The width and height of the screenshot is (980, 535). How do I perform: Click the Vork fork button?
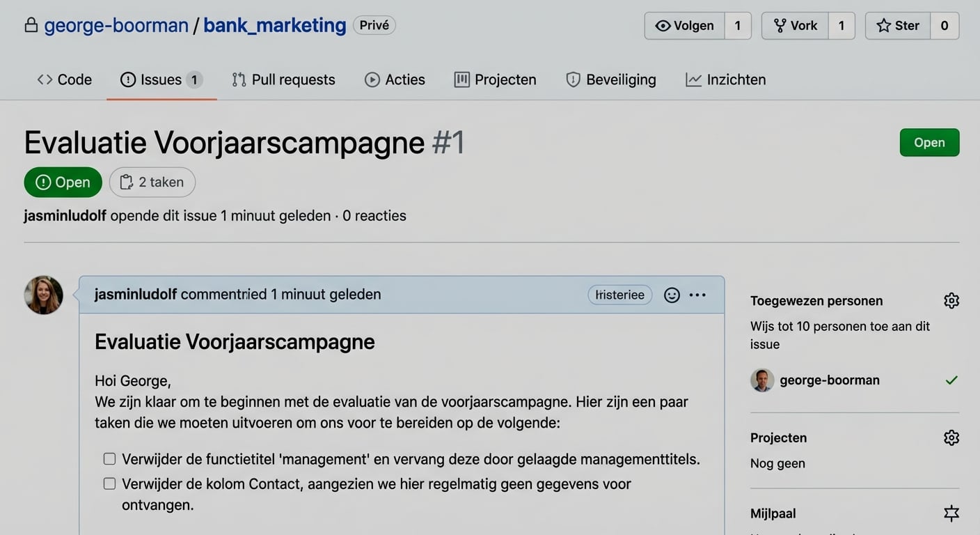click(x=796, y=26)
